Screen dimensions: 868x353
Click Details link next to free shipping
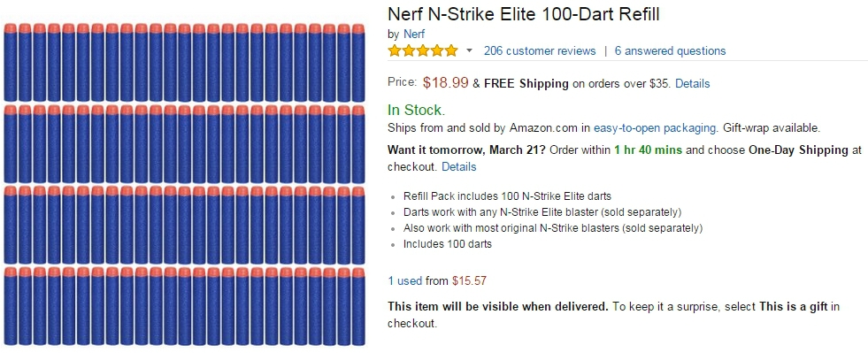click(693, 84)
